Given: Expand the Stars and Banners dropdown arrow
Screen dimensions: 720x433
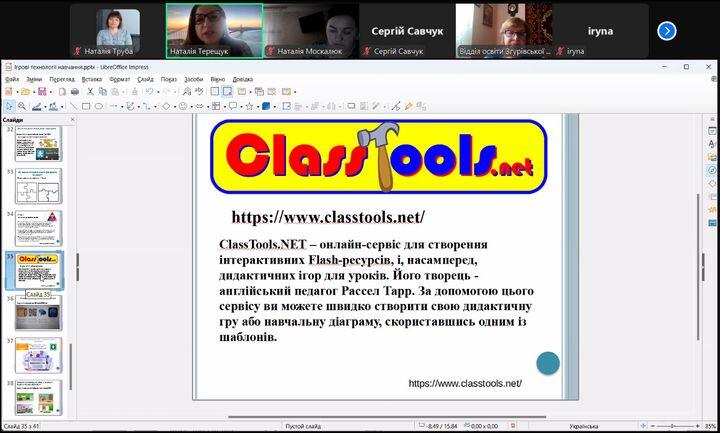Looking at the screenshot, I should [x=258, y=107].
